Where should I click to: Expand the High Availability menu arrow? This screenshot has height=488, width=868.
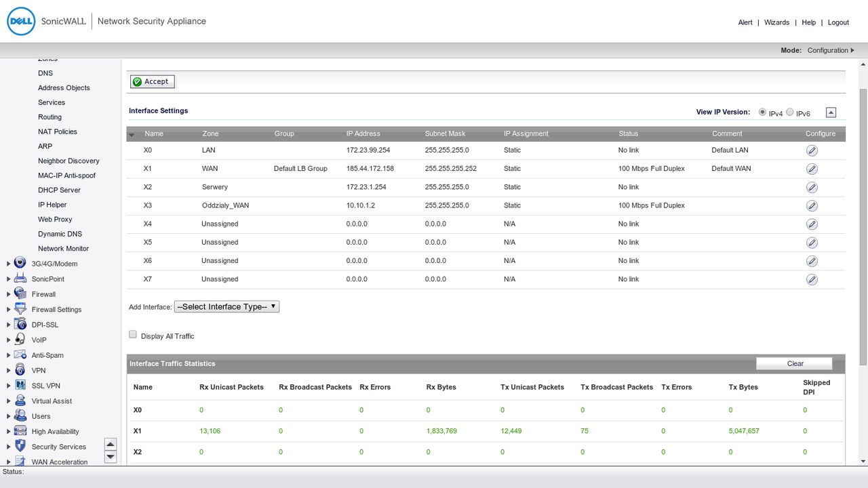coord(8,431)
